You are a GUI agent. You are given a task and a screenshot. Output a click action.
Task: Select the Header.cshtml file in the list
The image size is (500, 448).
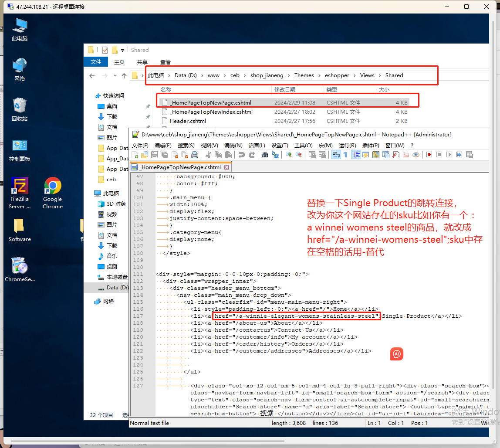click(x=188, y=121)
